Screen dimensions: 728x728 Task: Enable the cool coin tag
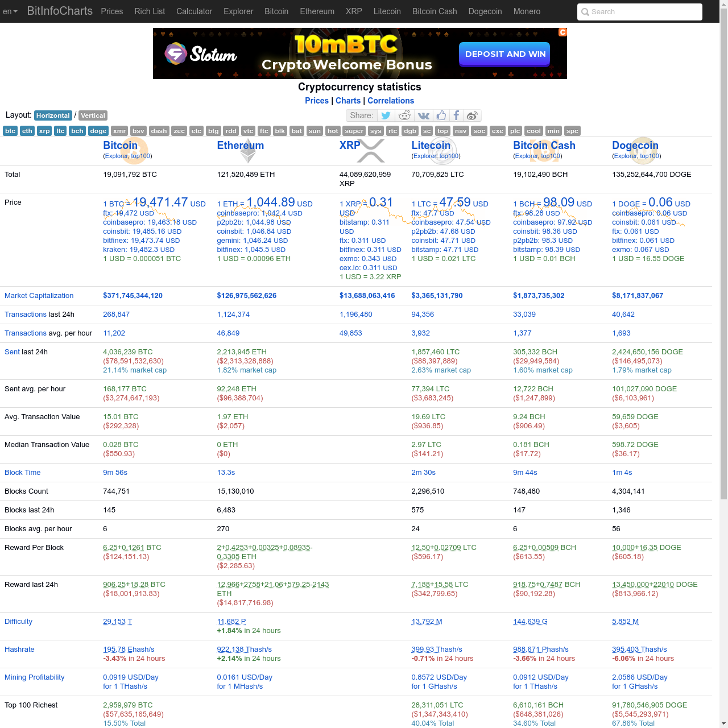point(533,131)
